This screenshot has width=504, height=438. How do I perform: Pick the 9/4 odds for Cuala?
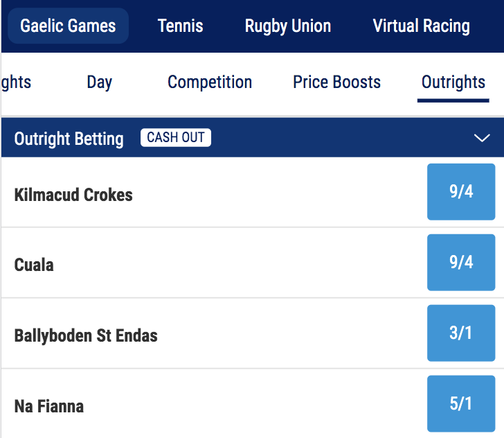click(461, 263)
